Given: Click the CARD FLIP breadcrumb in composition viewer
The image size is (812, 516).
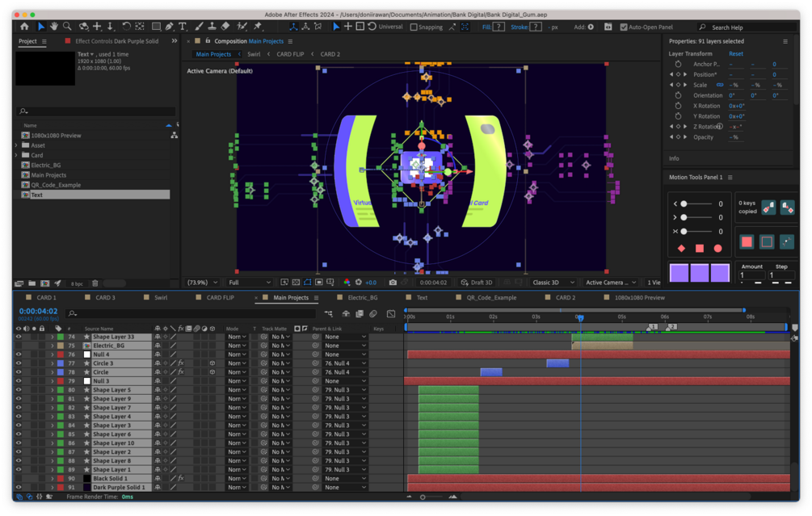Looking at the screenshot, I should click(290, 54).
